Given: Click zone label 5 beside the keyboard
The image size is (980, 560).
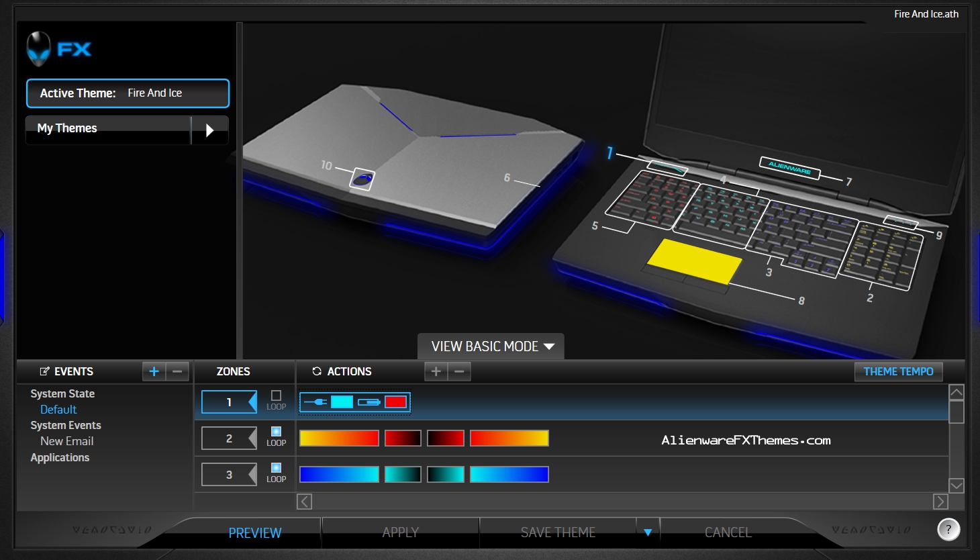Looking at the screenshot, I should (595, 226).
